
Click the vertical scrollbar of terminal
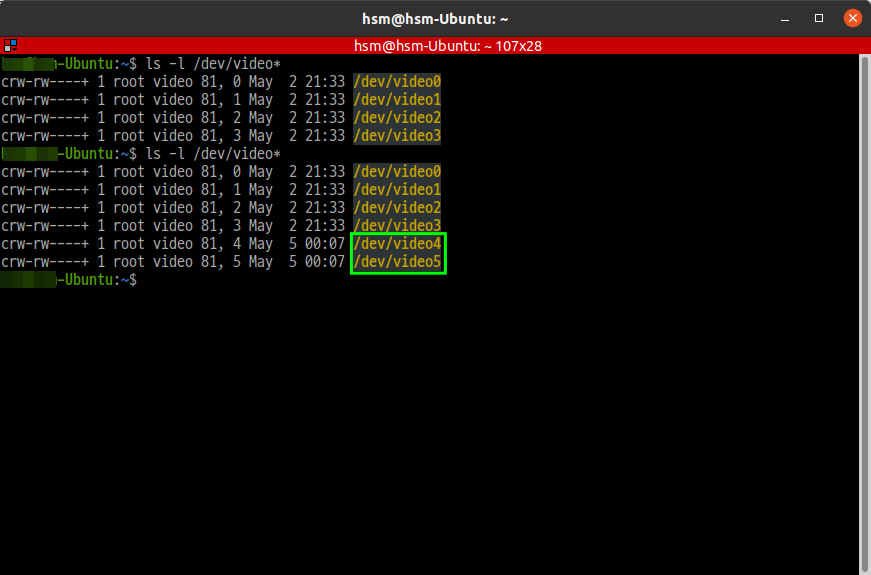[865, 314]
